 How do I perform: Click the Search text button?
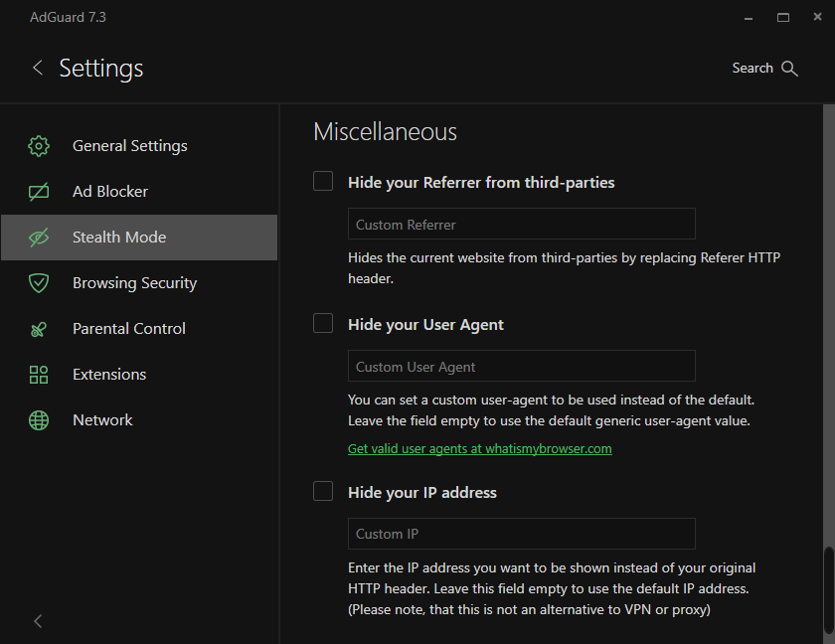(752, 69)
